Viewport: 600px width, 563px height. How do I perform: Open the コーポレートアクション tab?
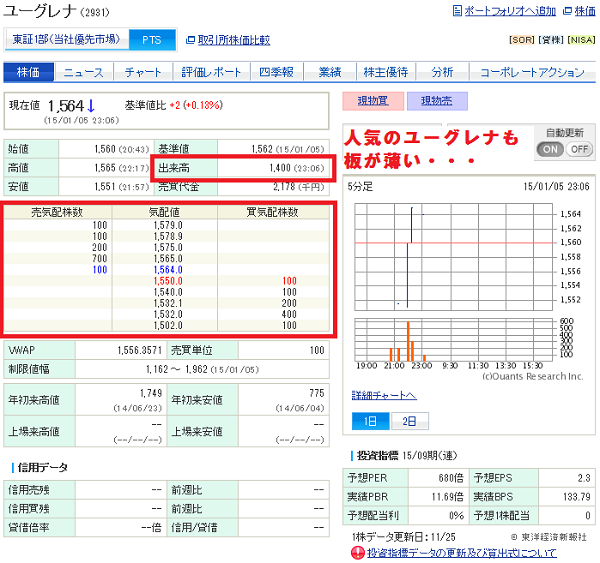click(532, 72)
